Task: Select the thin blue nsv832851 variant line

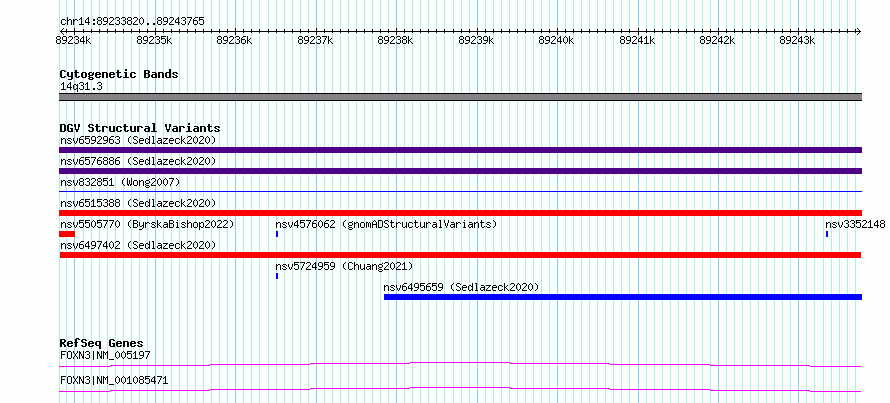Action: [460, 192]
